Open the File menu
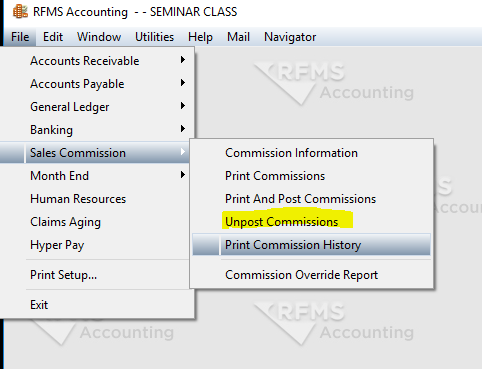 (x=20, y=37)
